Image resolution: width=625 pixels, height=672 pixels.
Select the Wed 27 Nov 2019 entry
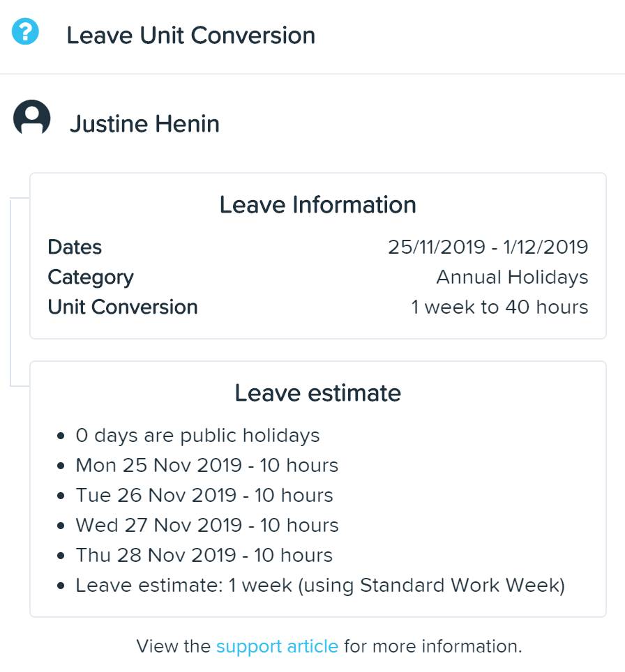coord(207,526)
